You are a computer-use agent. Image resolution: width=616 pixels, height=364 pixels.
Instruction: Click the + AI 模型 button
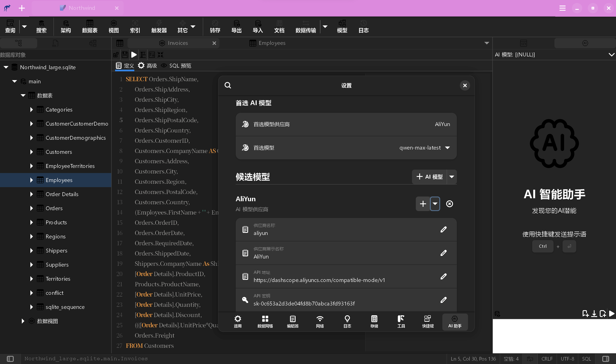429,177
